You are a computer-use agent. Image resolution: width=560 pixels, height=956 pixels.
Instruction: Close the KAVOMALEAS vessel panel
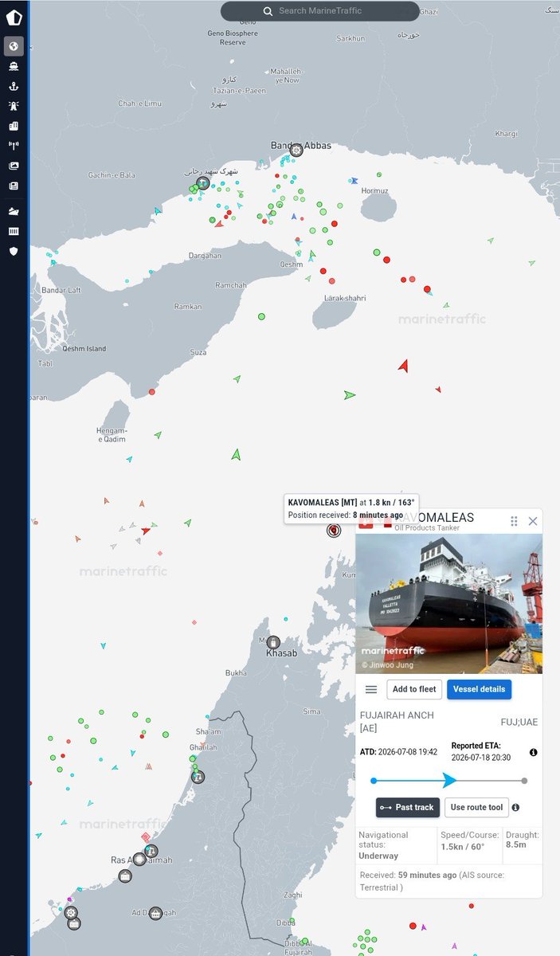tap(533, 521)
